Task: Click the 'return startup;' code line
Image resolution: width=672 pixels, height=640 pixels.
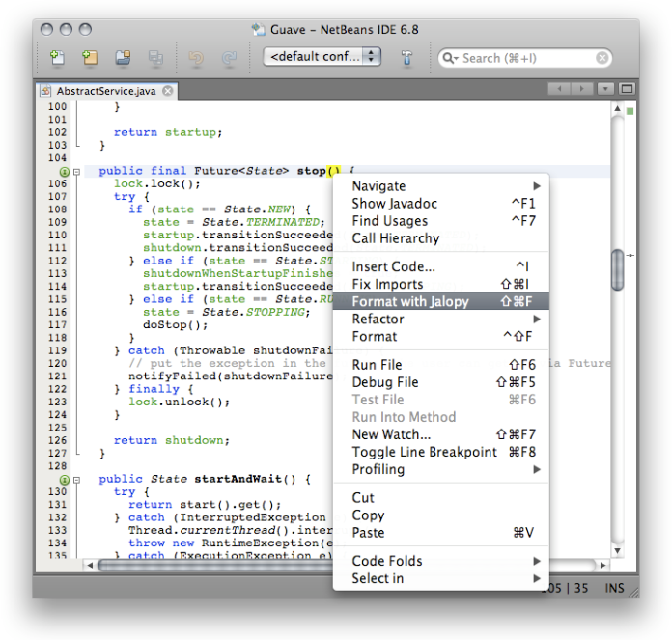Action: [x=168, y=132]
